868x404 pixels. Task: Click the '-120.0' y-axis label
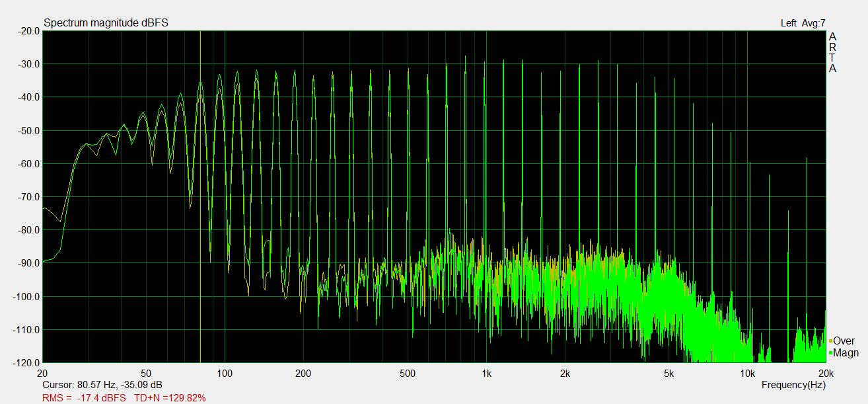coord(25,363)
